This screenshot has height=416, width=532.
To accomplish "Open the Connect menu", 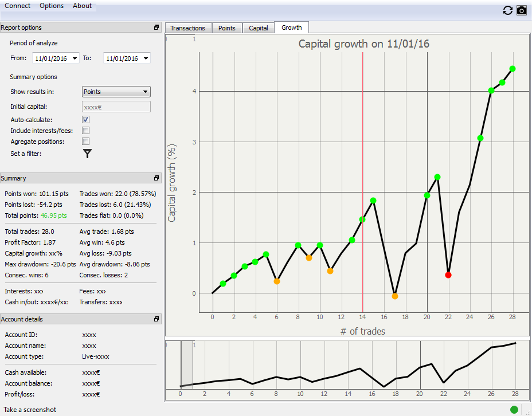I will coord(17,6).
